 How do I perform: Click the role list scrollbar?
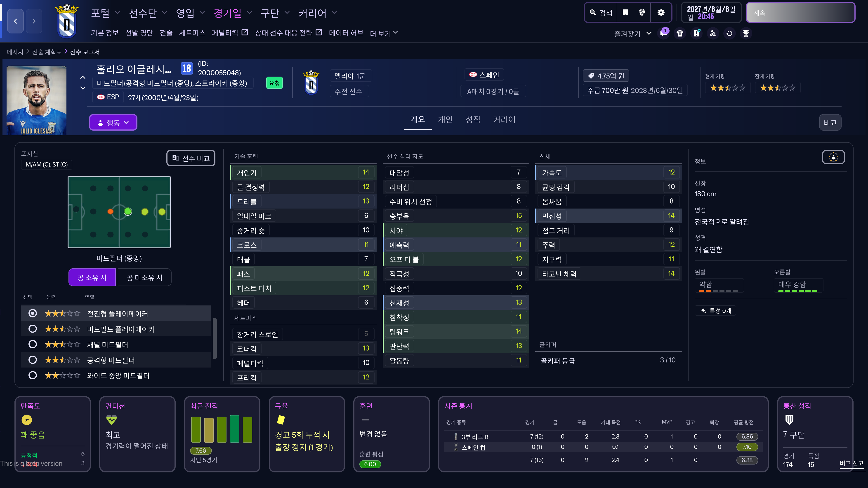(215, 338)
